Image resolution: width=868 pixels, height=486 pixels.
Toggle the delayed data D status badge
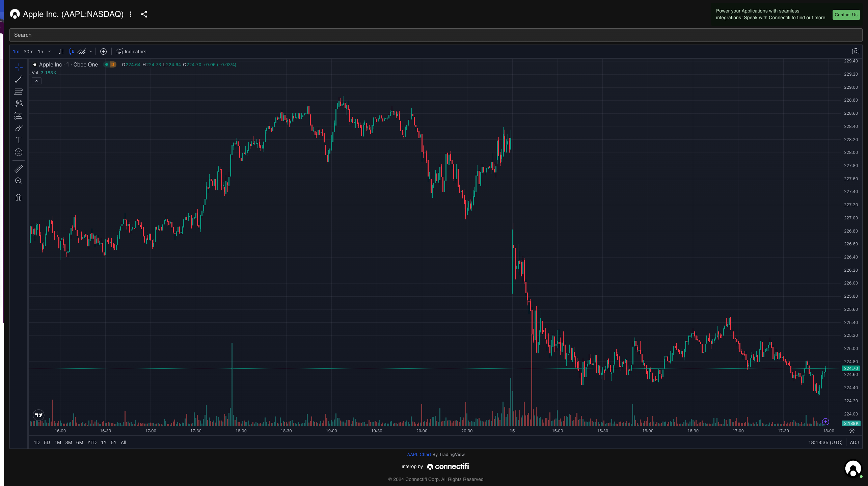click(x=113, y=64)
